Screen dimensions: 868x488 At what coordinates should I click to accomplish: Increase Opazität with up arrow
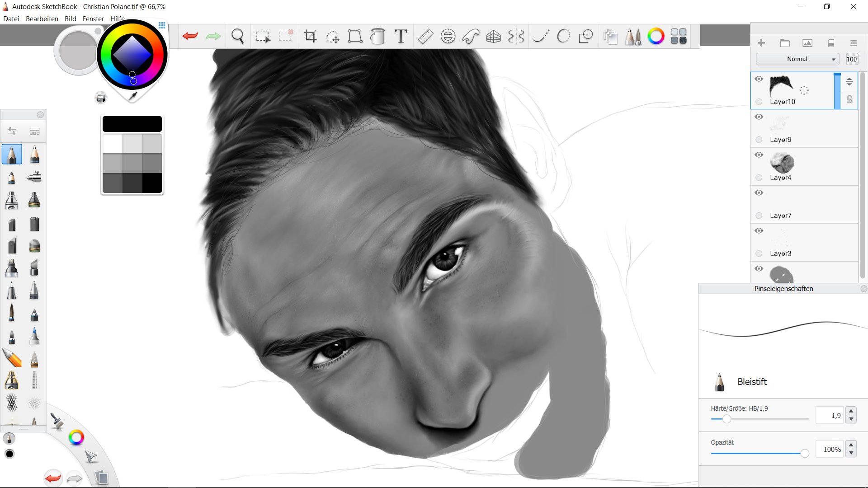(851, 445)
